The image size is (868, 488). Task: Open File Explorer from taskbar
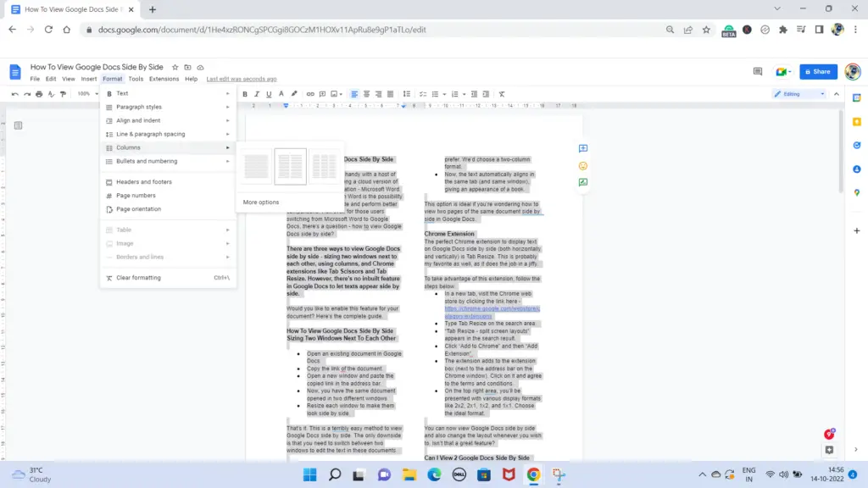point(409,474)
